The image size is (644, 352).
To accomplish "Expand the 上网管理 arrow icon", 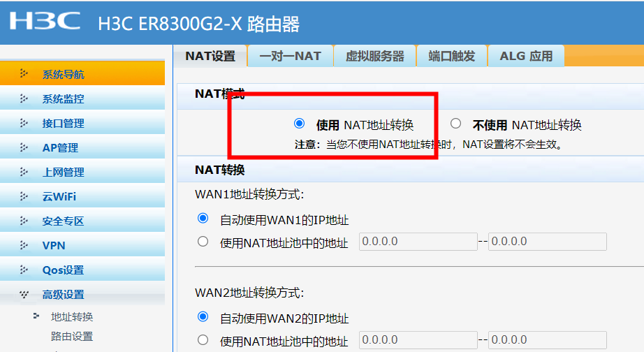I will pos(24,172).
